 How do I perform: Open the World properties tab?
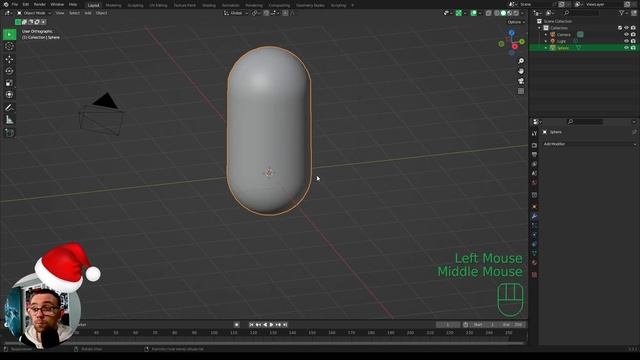(534, 183)
